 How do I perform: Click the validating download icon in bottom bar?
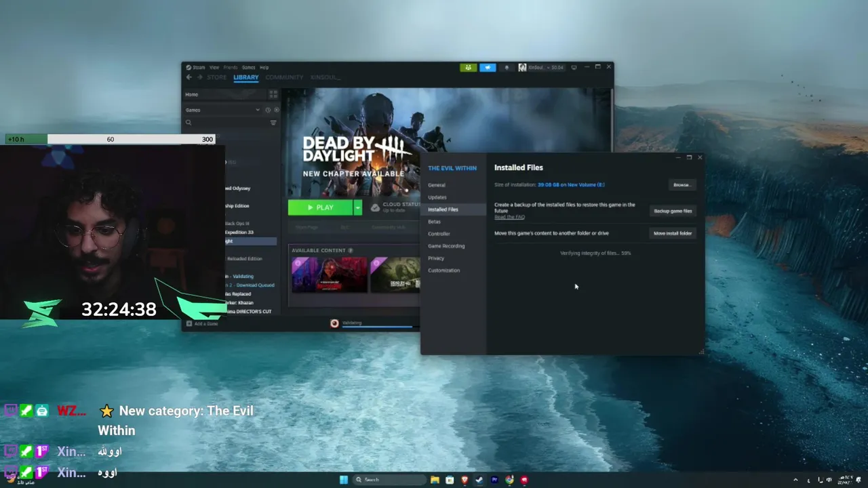[x=334, y=323]
